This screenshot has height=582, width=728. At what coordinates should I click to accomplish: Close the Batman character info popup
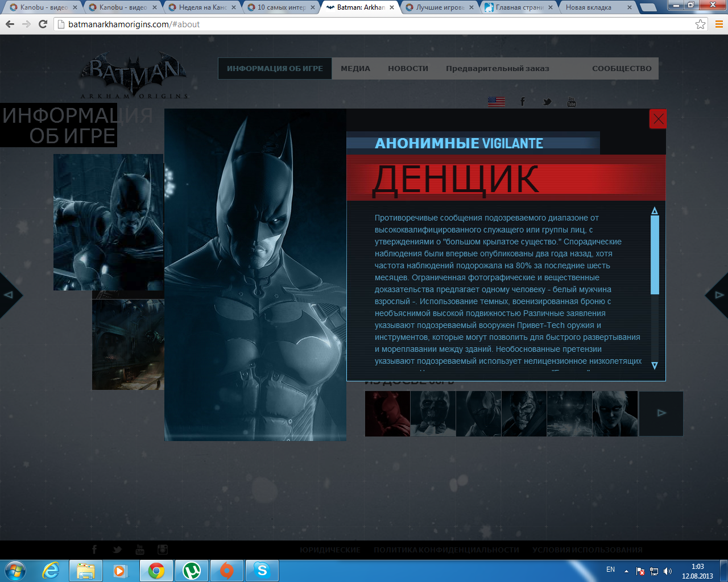(657, 119)
